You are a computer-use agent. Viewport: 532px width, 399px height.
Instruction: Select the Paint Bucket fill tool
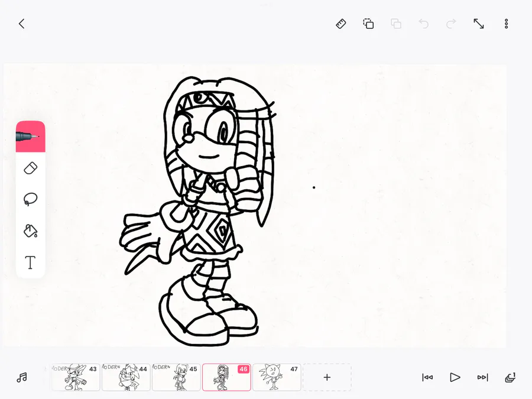pyautogui.click(x=31, y=231)
